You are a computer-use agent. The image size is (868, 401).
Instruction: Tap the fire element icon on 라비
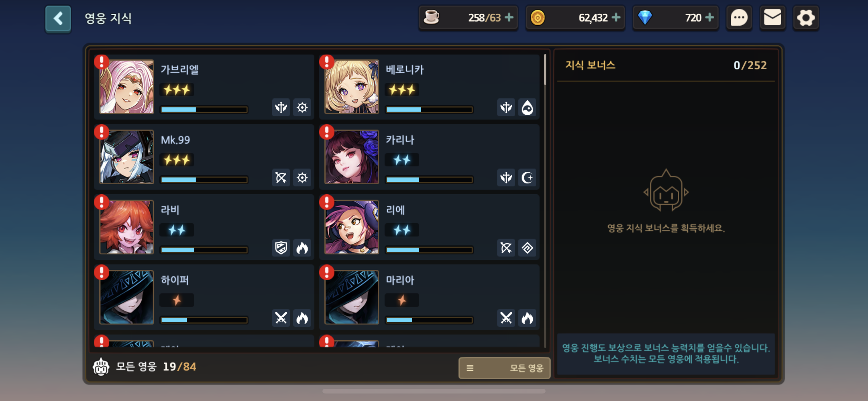[x=302, y=248]
